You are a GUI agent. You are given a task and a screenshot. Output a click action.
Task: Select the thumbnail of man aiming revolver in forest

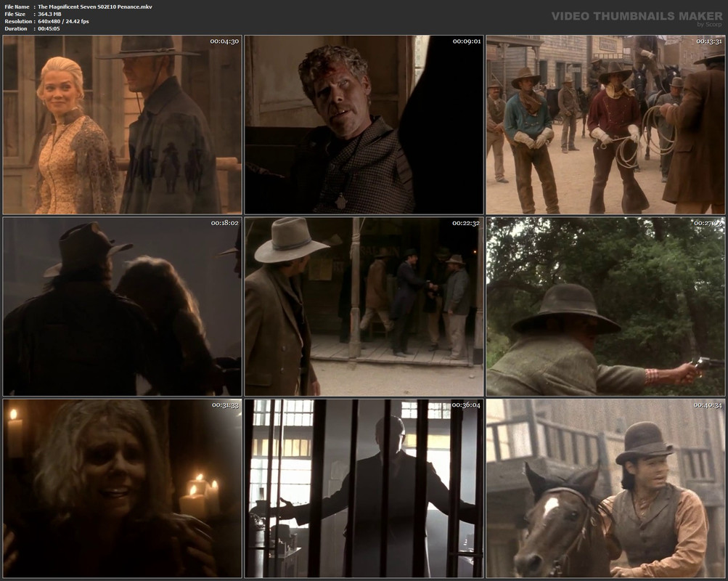(605, 306)
